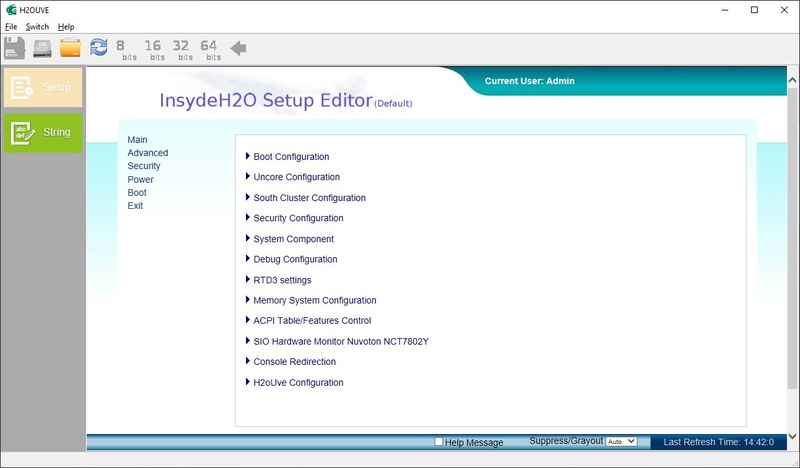
Task: Click the gray back arrow icon
Action: click(x=238, y=48)
